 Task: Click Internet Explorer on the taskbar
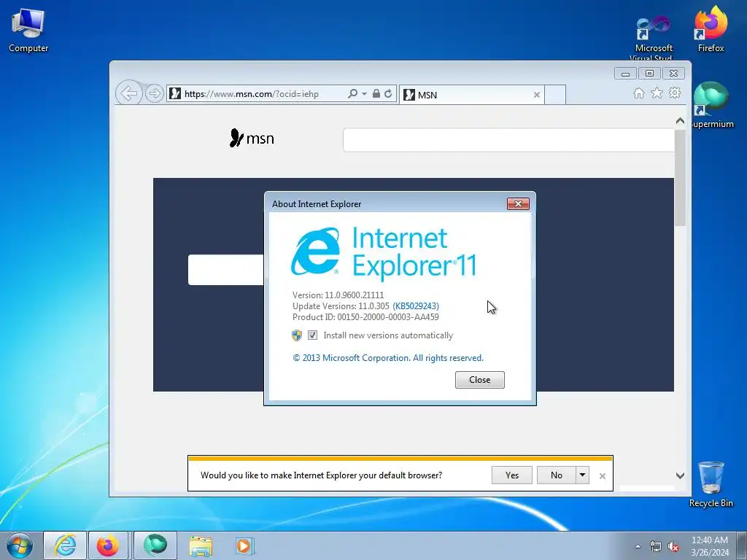pyautogui.click(x=65, y=545)
